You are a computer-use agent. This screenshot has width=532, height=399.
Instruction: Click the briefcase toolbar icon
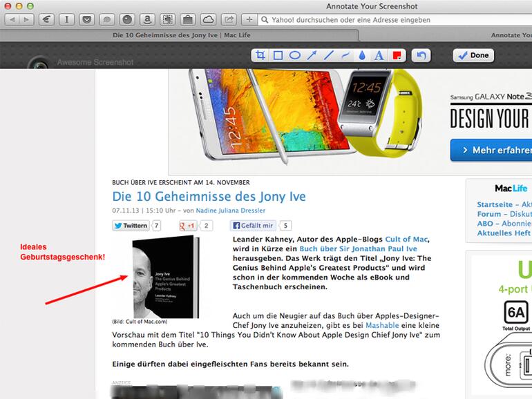(188, 19)
